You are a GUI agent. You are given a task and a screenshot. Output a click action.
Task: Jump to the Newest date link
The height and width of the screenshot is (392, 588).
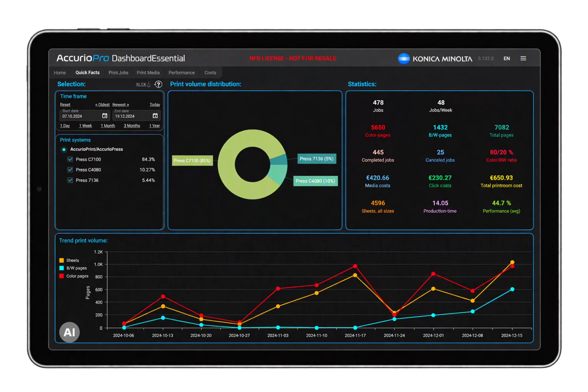coord(121,104)
